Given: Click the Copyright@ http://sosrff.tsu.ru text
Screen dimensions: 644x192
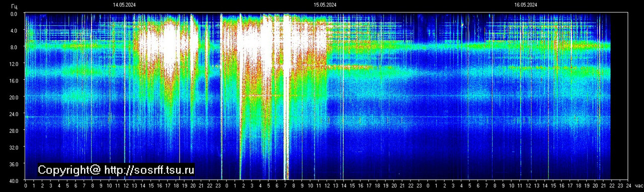Looking at the screenshot, I should [116, 170].
